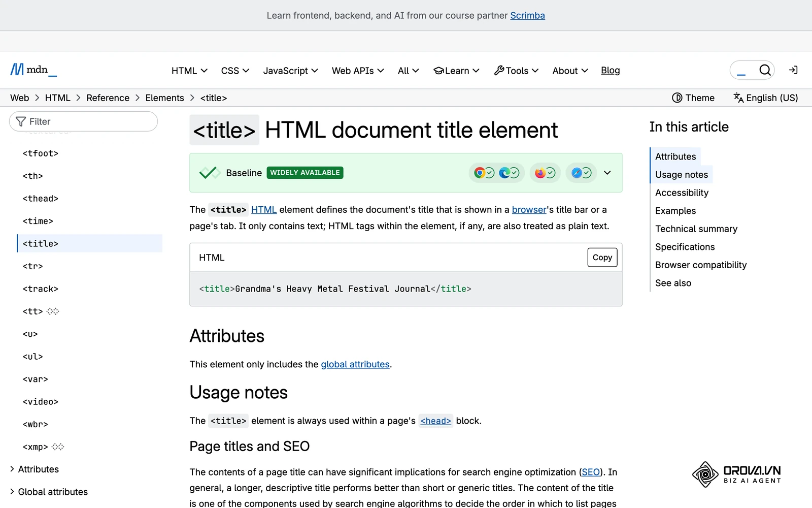The image size is (812, 508).
Task: Expand the Baseline details chevron
Action: click(607, 173)
